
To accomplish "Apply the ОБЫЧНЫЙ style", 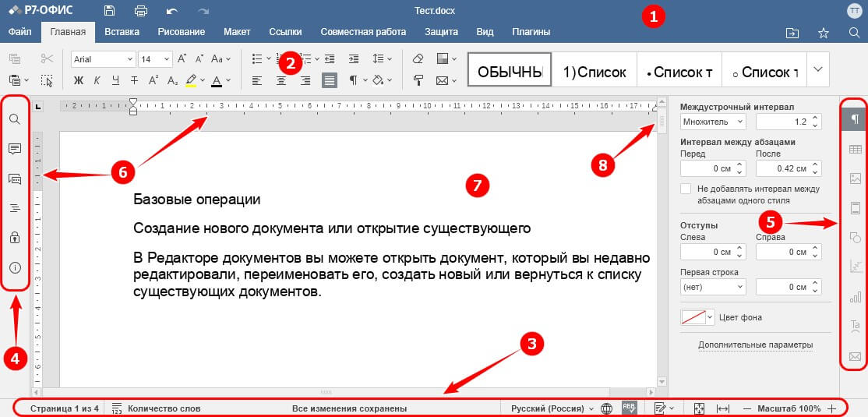I will tap(510, 70).
